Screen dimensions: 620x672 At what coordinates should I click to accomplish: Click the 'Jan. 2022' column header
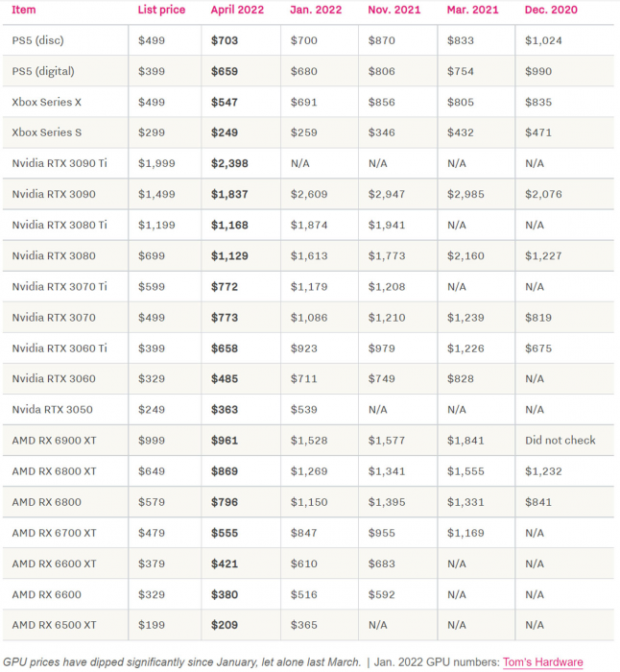[314, 10]
